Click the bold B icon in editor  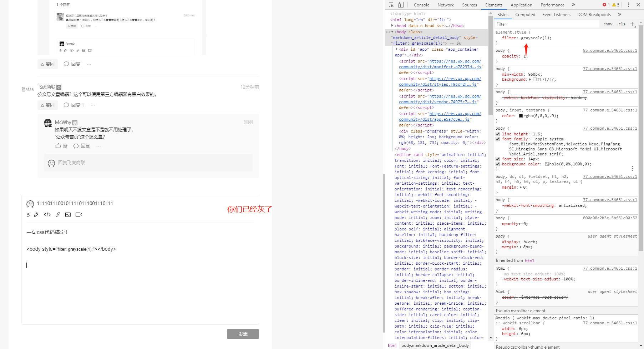click(x=28, y=215)
